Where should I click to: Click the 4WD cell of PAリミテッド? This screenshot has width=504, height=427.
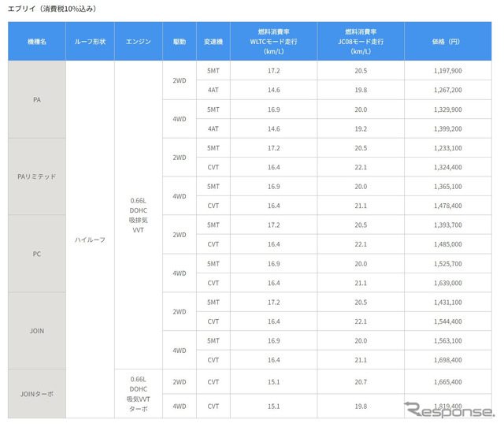(180, 196)
